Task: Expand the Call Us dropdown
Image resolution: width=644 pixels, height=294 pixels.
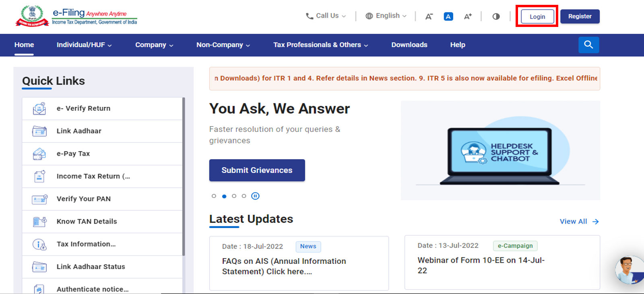Action: [326, 16]
